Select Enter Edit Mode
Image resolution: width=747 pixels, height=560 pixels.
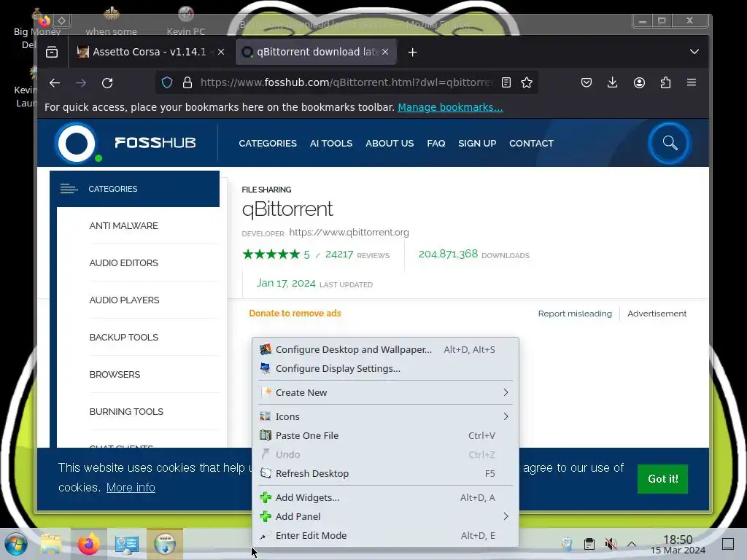(385, 535)
